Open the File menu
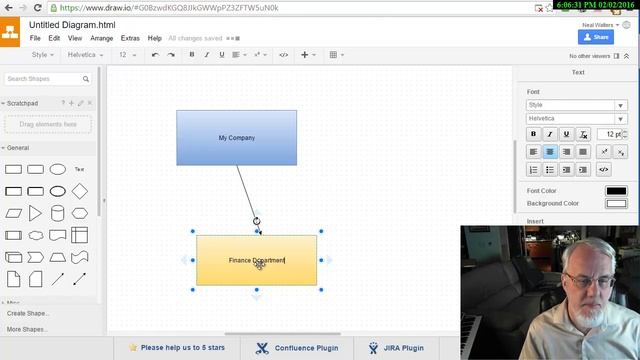The height and width of the screenshot is (360, 640). [x=35, y=38]
